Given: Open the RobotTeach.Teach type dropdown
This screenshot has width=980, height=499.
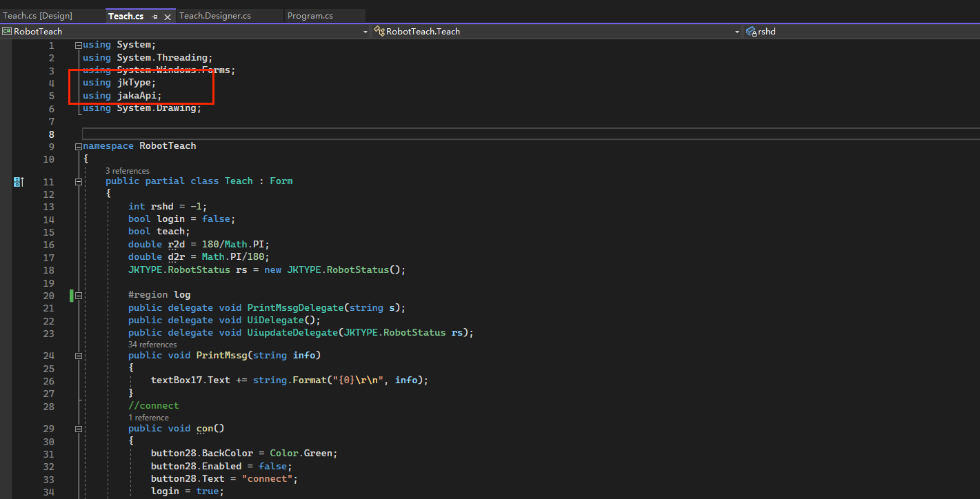Looking at the screenshot, I should (x=737, y=32).
